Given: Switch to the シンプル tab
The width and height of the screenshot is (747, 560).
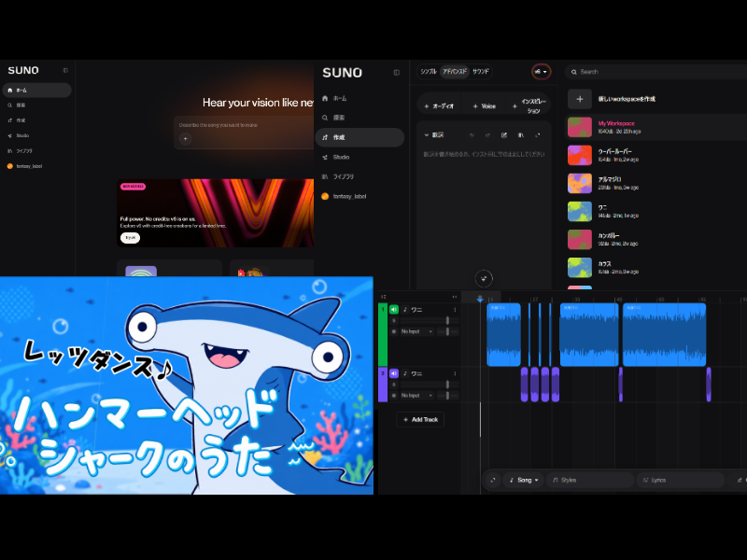Looking at the screenshot, I should tap(429, 72).
